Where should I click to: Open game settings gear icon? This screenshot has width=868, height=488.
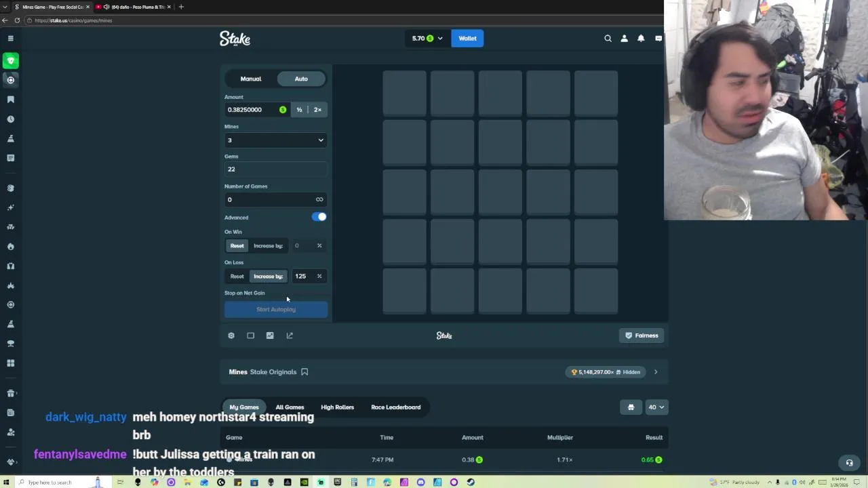(231, 335)
